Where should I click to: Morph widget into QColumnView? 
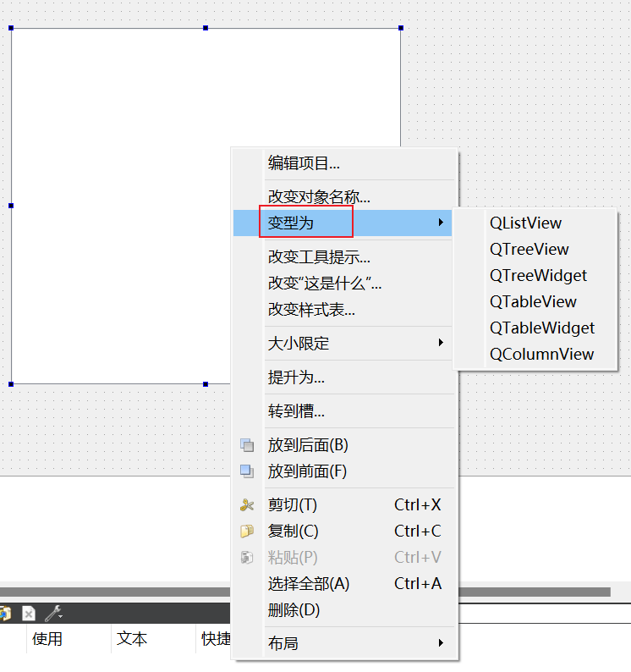[x=535, y=354]
